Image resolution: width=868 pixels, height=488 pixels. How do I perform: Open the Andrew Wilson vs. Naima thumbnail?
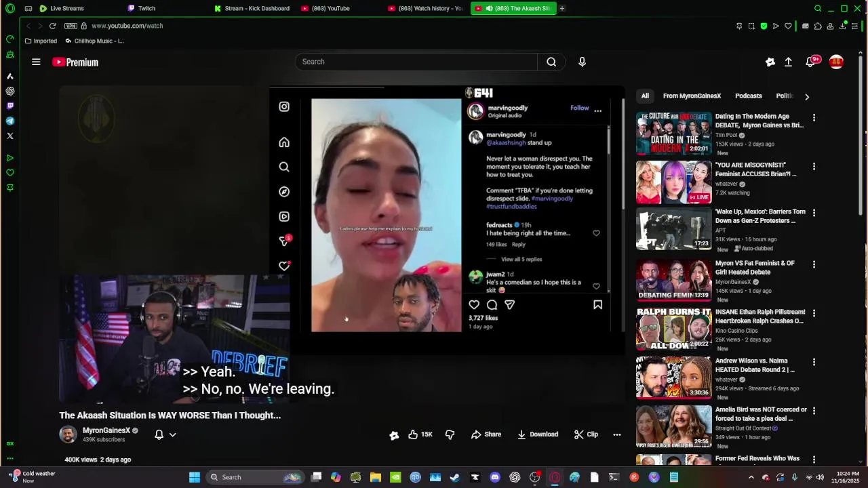(x=674, y=378)
